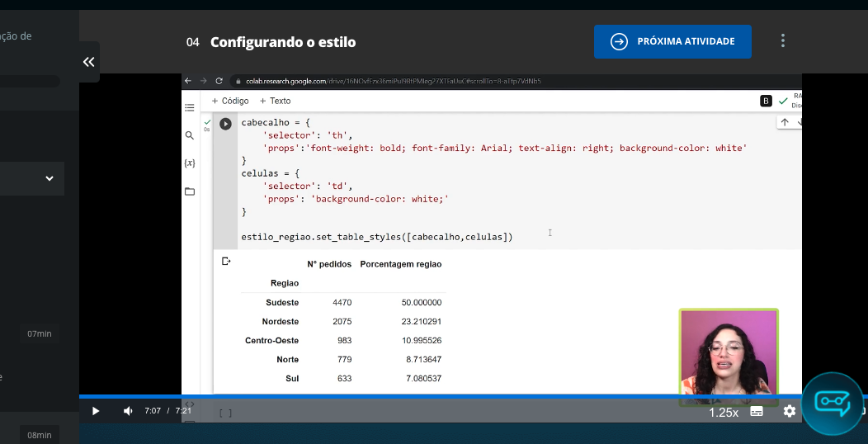This screenshot has width=868, height=444.
Task: Move cell up with arrow
Action: (785, 122)
